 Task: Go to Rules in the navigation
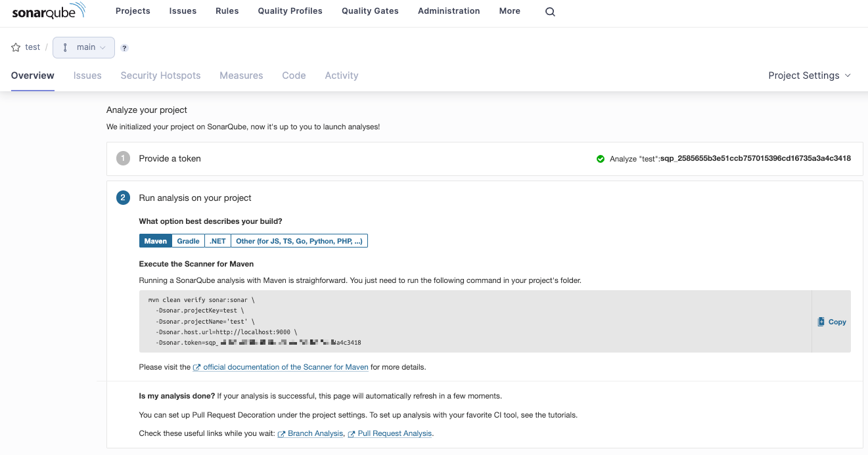[227, 11]
